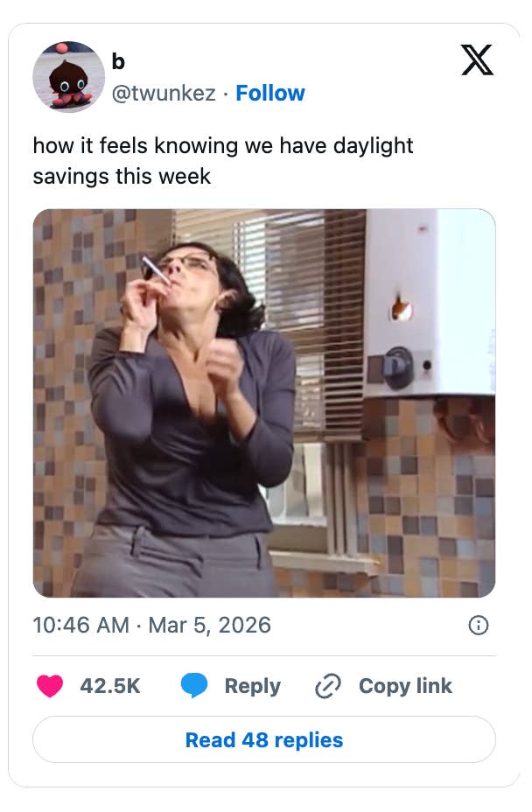Open the Read 48 replies button
Image resolution: width=532 pixels, height=812 pixels.
[264, 739]
